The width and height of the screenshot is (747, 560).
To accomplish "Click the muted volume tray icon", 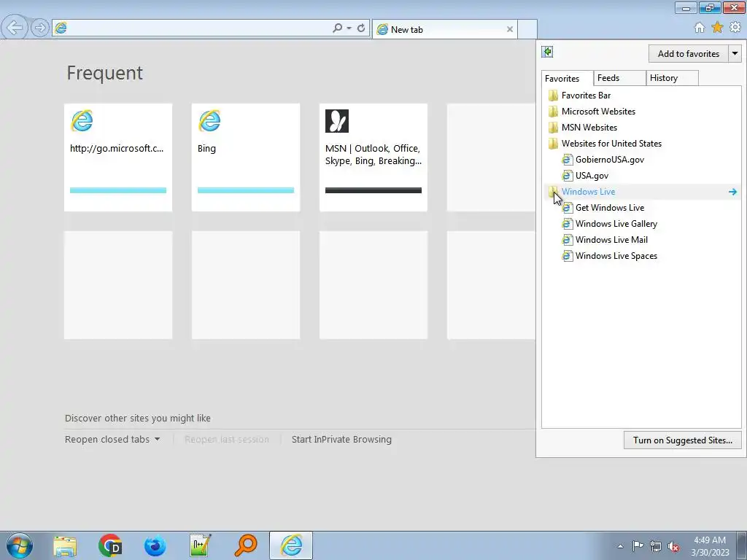I will tap(673, 546).
